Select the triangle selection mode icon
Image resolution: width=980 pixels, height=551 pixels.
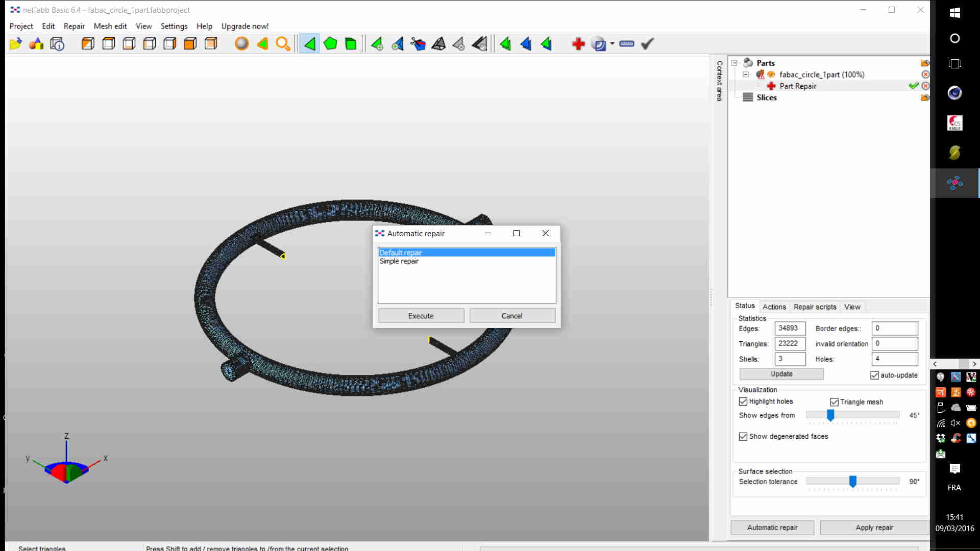(309, 44)
